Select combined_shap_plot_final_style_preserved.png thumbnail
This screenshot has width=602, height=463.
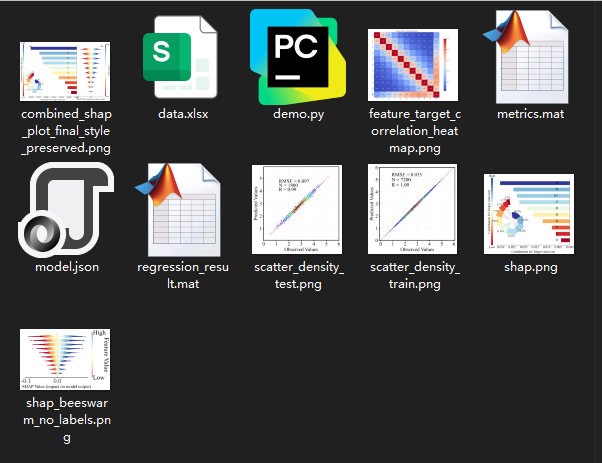65,71
